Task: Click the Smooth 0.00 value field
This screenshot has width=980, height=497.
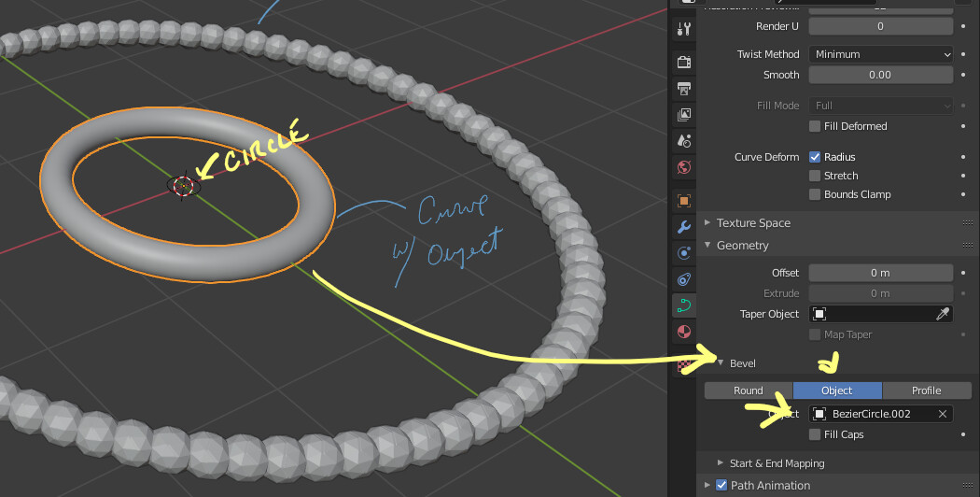Action: (x=881, y=75)
